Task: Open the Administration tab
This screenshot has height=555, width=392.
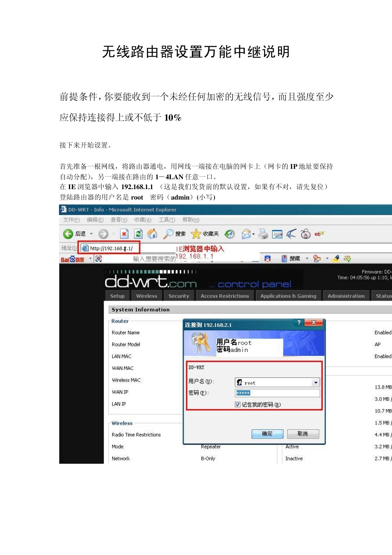Action: pyautogui.click(x=346, y=296)
